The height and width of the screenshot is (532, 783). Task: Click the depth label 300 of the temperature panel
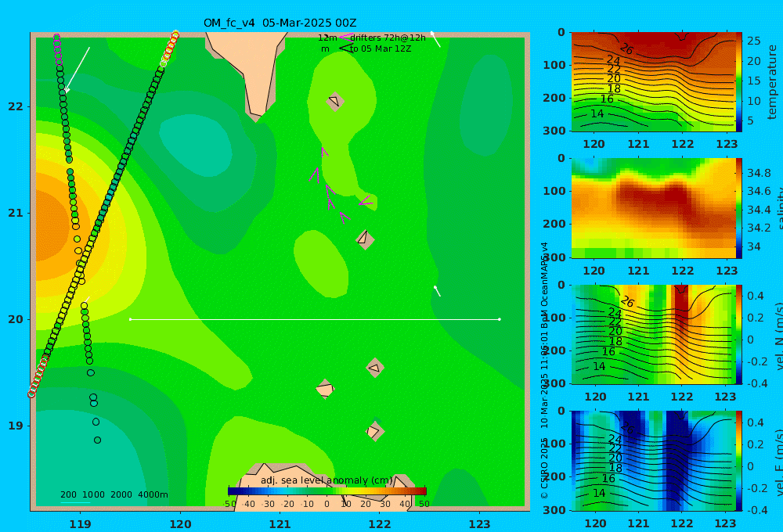554,130
